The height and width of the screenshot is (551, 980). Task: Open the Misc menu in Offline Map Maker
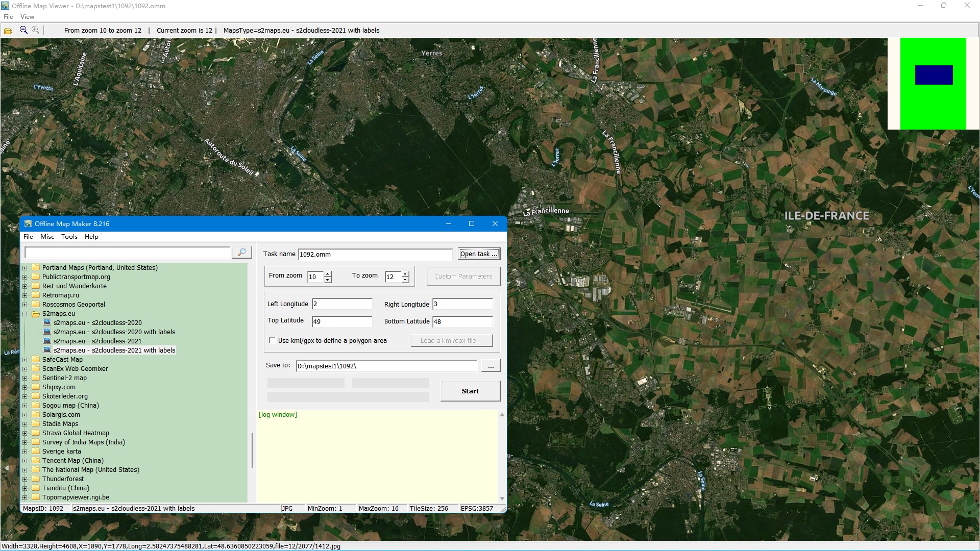[47, 237]
